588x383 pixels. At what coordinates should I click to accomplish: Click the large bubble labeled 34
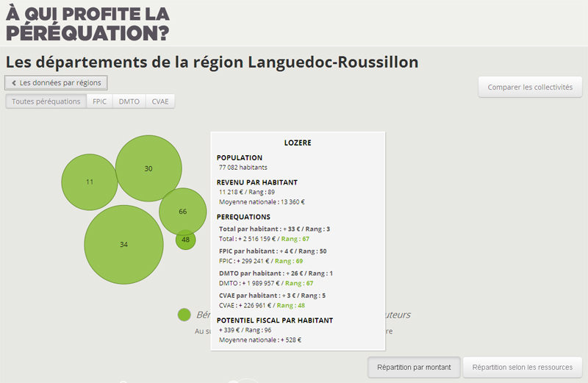(x=123, y=244)
